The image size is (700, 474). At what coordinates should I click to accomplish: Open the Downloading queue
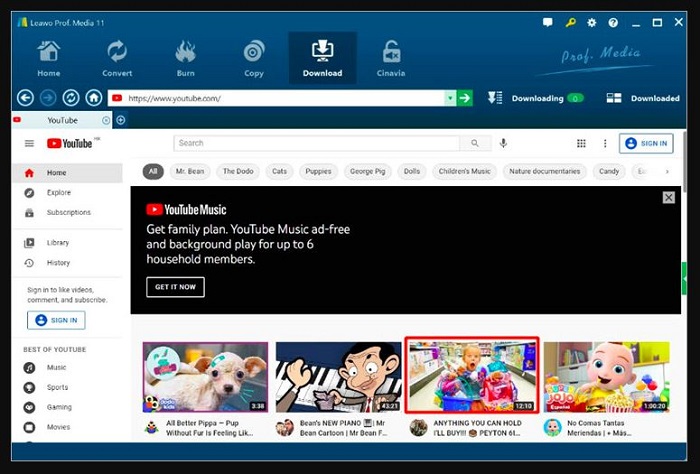tap(535, 98)
